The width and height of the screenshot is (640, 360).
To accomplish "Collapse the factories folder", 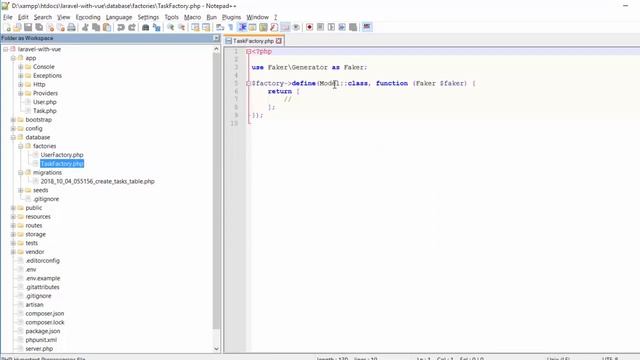I will (20, 146).
